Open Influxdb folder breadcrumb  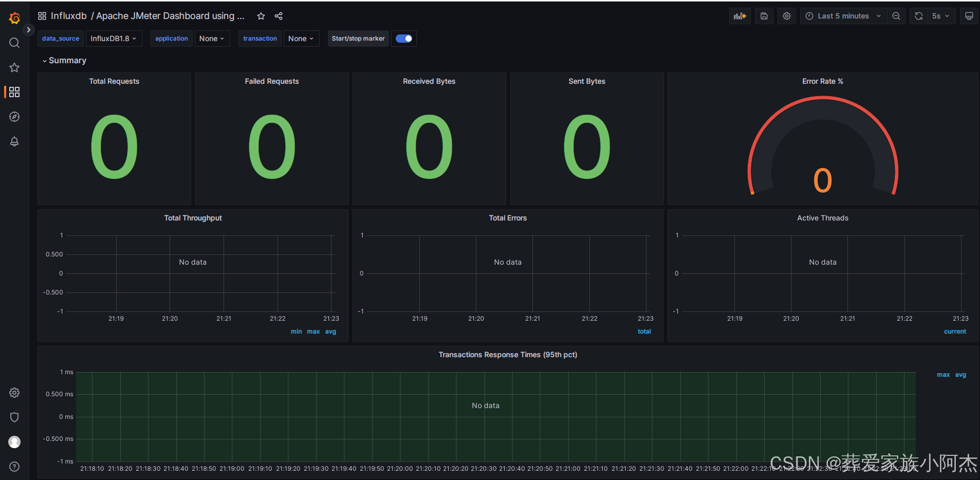tap(69, 16)
